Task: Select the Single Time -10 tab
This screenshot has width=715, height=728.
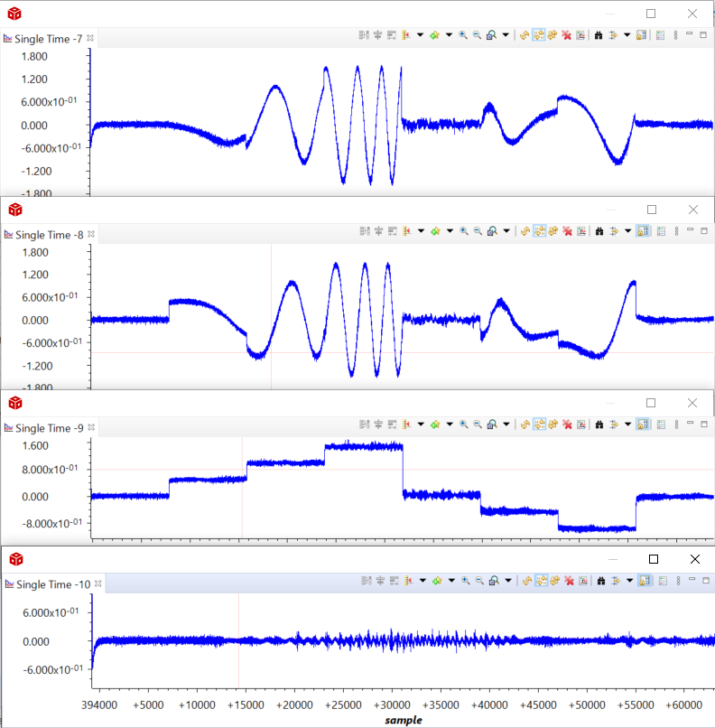Action: click(x=52, y=585)
